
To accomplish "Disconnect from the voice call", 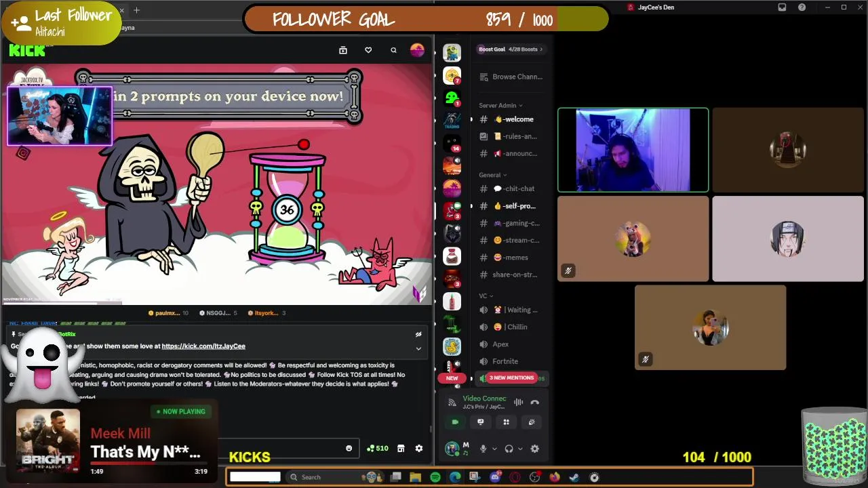I will point(535,402).
